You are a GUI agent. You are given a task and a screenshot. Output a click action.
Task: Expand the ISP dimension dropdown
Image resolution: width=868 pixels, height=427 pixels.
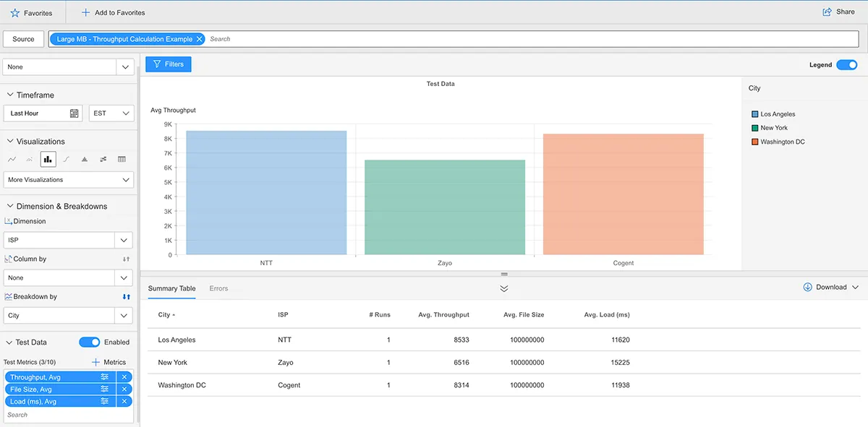[69, 240]
